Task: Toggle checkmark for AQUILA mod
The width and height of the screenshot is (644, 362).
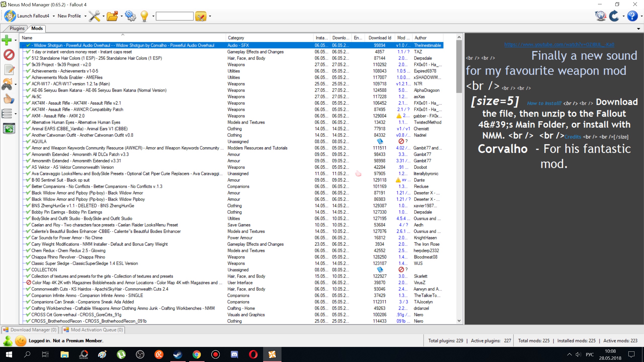Action: coord(28,142)
